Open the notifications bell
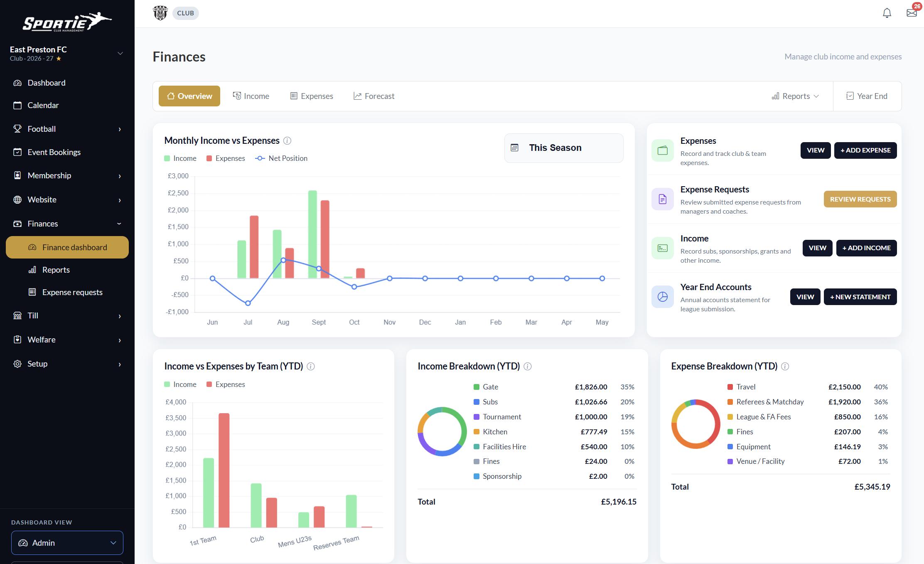The width and height of the screenshot is (924, 564). tap(887, 13)
